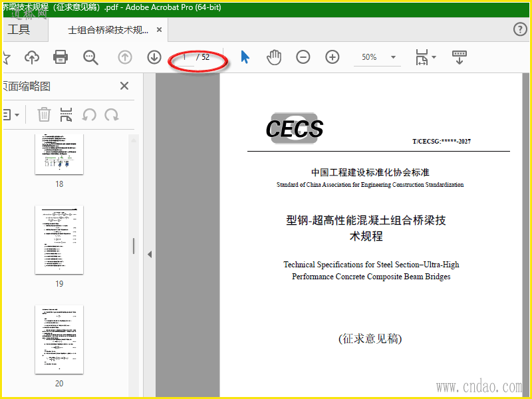Click the bookmark star icon
Image resolution: width=532 pixels, height=399 pixels.
[6, 57]
